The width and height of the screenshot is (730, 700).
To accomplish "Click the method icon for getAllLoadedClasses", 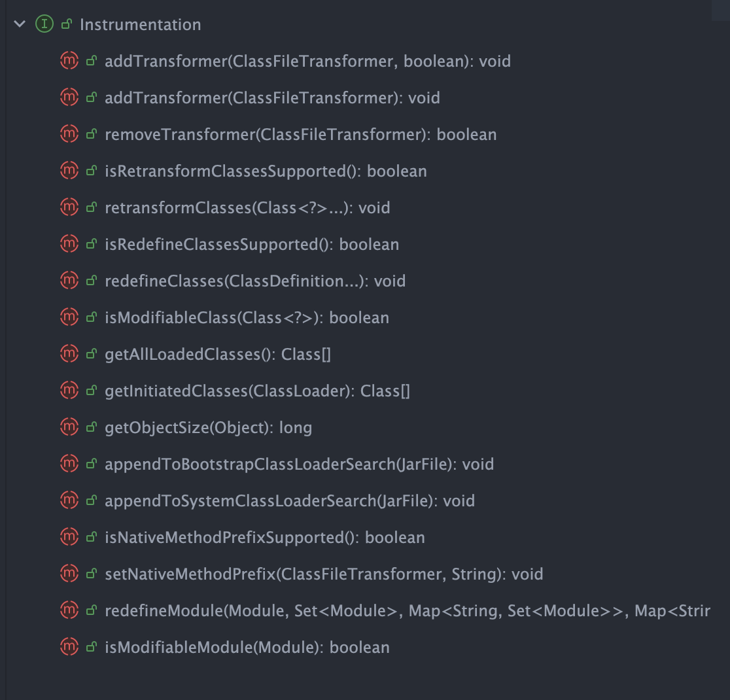I will pyautogui.click(x=70, y=354).
